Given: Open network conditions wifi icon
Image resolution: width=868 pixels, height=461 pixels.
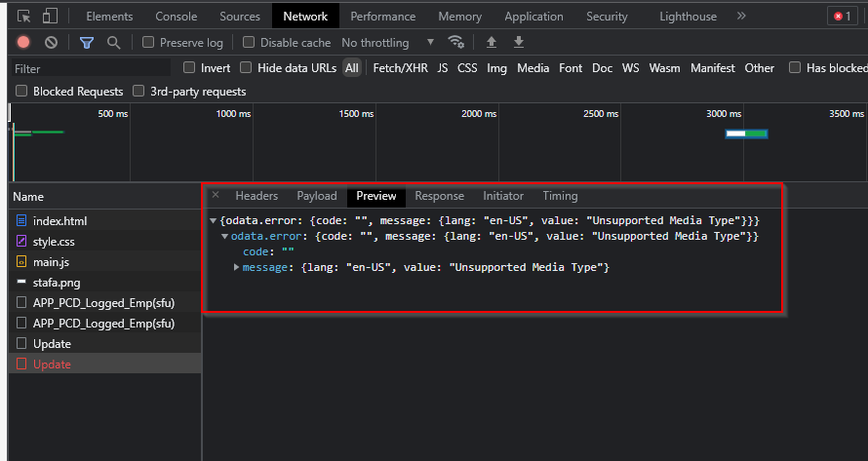Looking at the screenshot, I should [455, 42].
